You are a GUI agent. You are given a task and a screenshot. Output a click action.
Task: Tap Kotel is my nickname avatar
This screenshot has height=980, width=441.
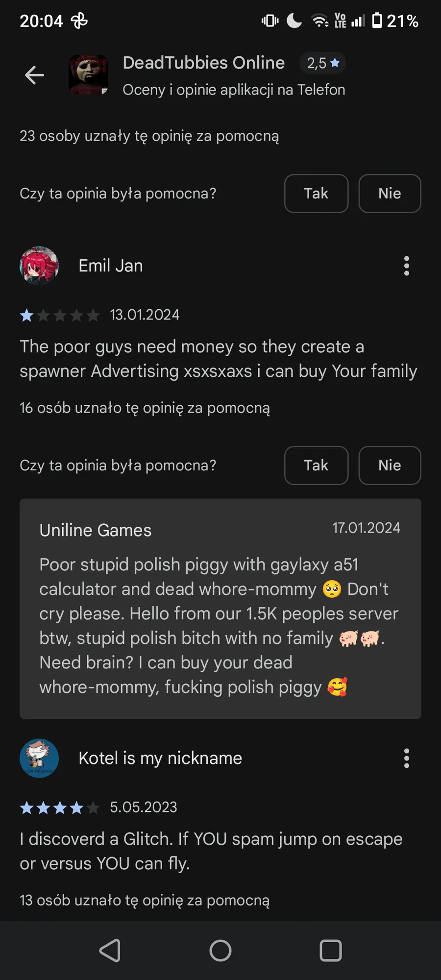point(39,758)
